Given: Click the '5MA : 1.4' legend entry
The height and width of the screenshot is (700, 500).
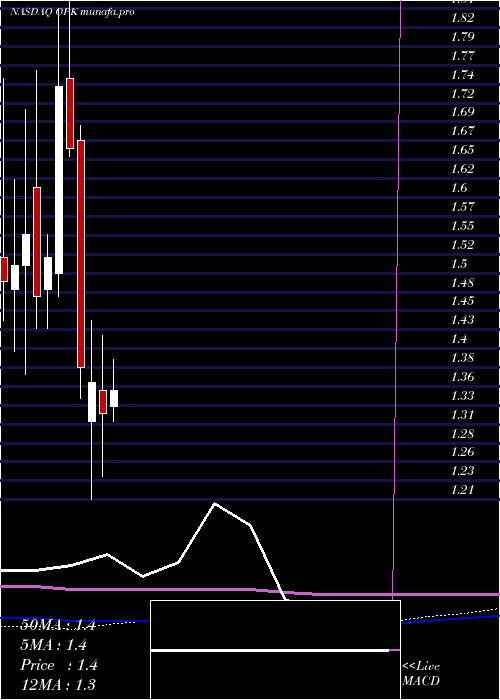Looking at the screenshot, I should click(53, 645).
